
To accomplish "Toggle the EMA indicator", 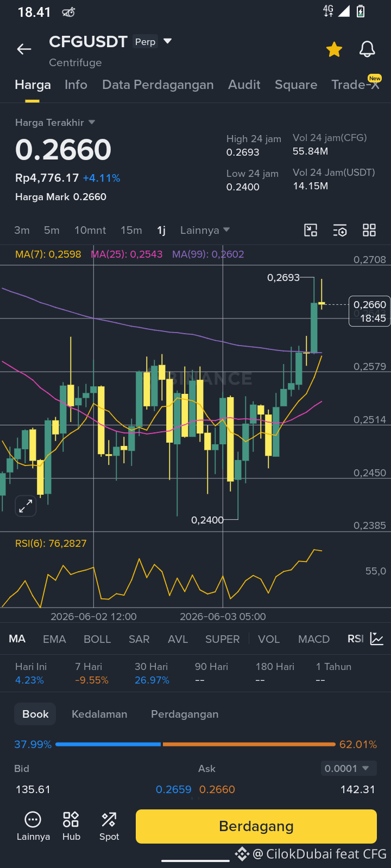I will pos(54,639).
